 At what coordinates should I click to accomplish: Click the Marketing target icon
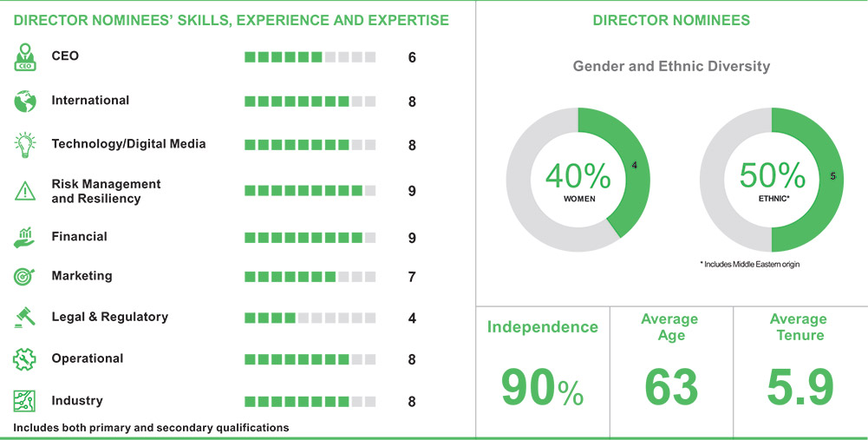24,277
